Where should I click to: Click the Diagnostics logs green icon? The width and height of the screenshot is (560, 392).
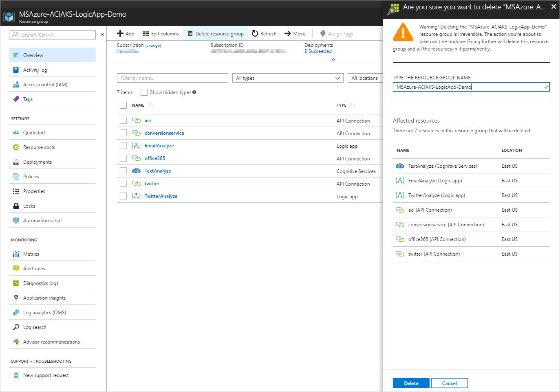click(16, 283)
